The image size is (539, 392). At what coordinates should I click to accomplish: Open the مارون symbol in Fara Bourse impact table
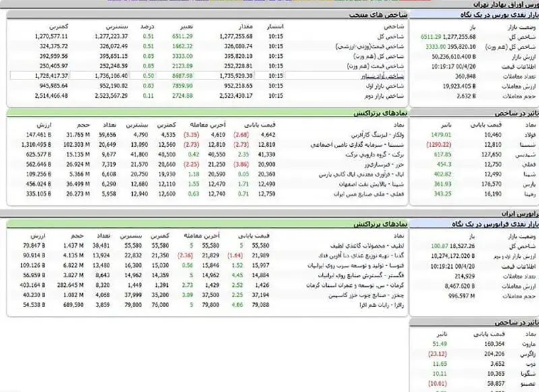click(529, 344)
